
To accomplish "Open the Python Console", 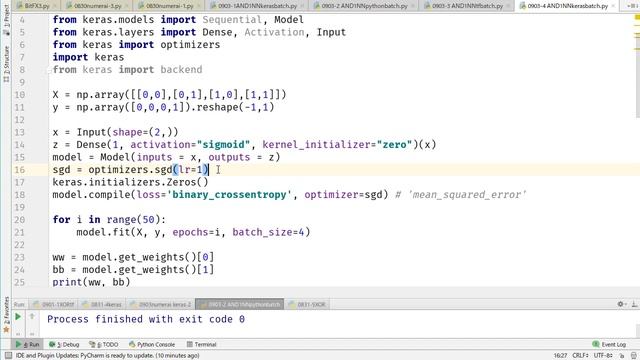I will 152,344.
